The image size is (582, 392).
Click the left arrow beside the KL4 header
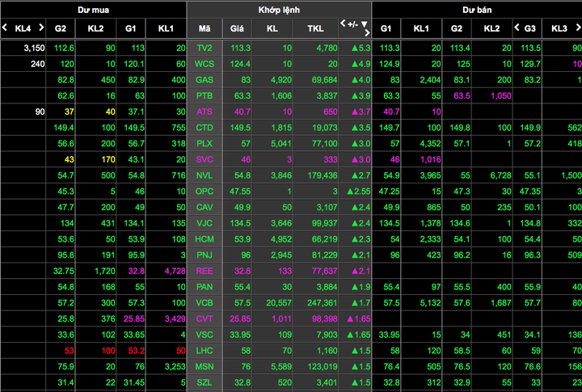pyautogui.click(x=6, y=28)
